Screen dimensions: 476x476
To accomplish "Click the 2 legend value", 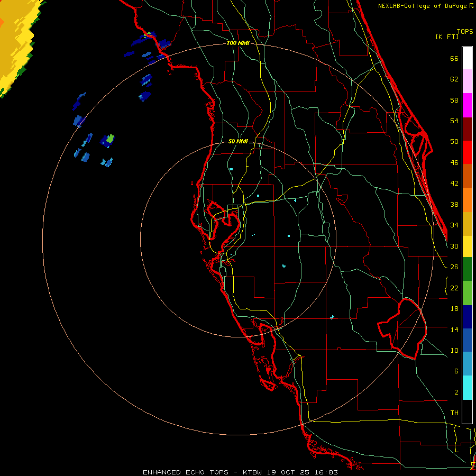I will coord(456,392).
